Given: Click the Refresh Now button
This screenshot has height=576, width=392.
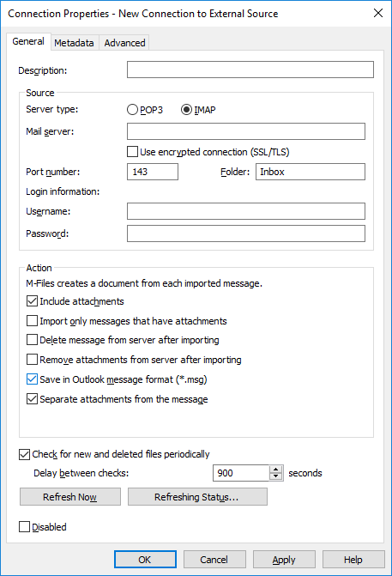Looking at the screenshot, I should tap(70, 497).
